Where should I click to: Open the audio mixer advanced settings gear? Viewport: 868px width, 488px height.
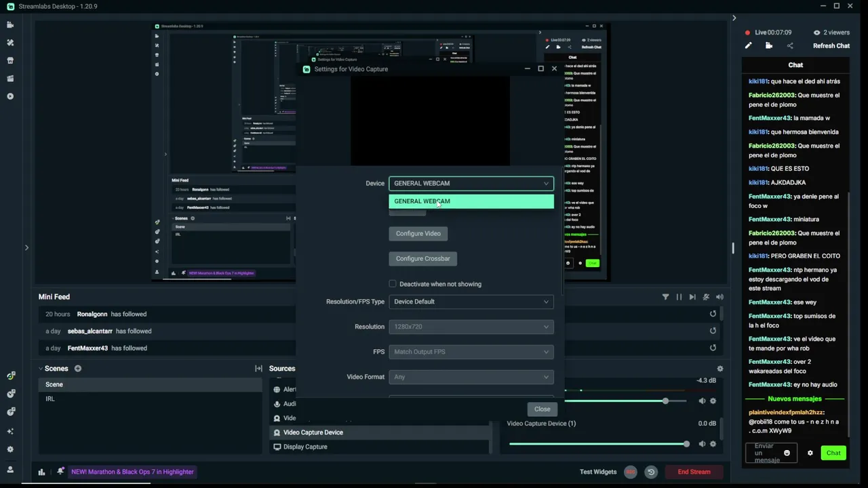(x=720, y=369)
